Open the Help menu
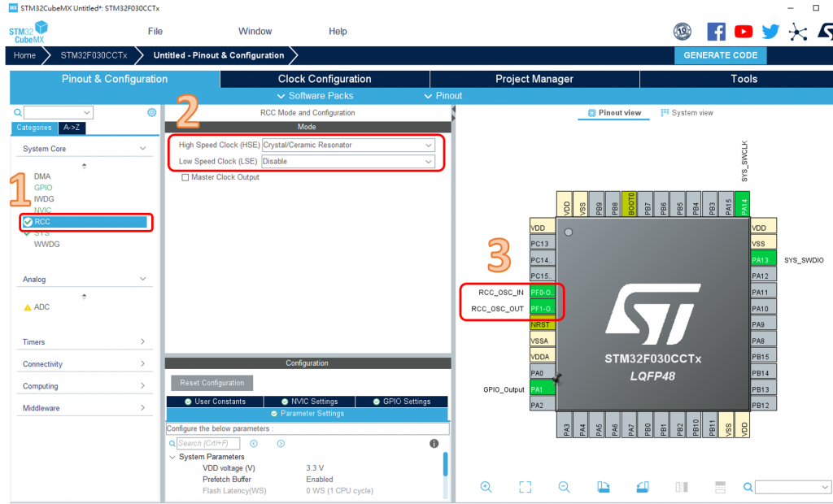The height and width of the screenshot is (504, 833). (x=338, y=32)
